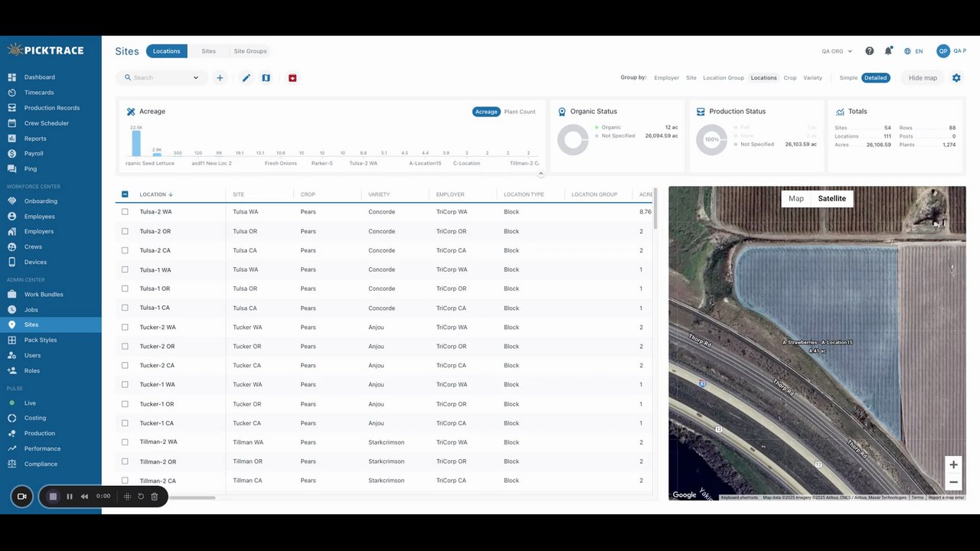
Task: Open the settings gear beside Hide map
Action: coord(956,78)
